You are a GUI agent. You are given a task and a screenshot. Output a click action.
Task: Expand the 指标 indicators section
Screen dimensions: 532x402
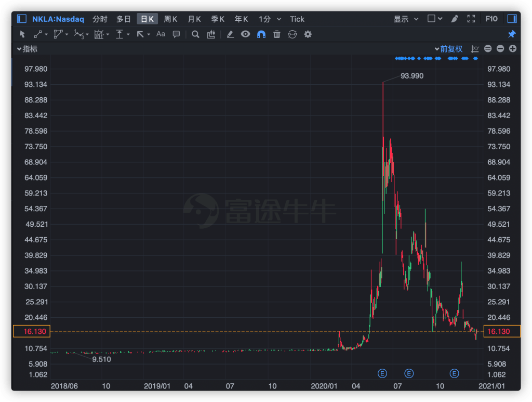(27, 49)
